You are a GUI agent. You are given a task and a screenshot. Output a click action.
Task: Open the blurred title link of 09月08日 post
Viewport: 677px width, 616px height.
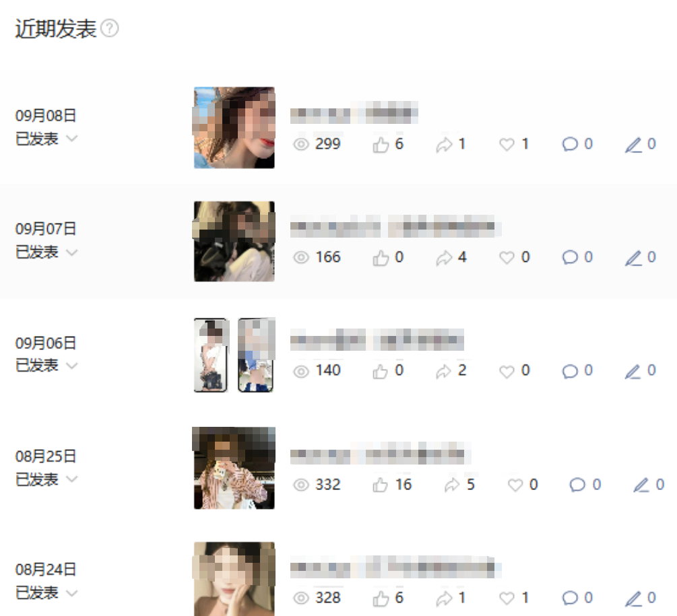[354, 113]
